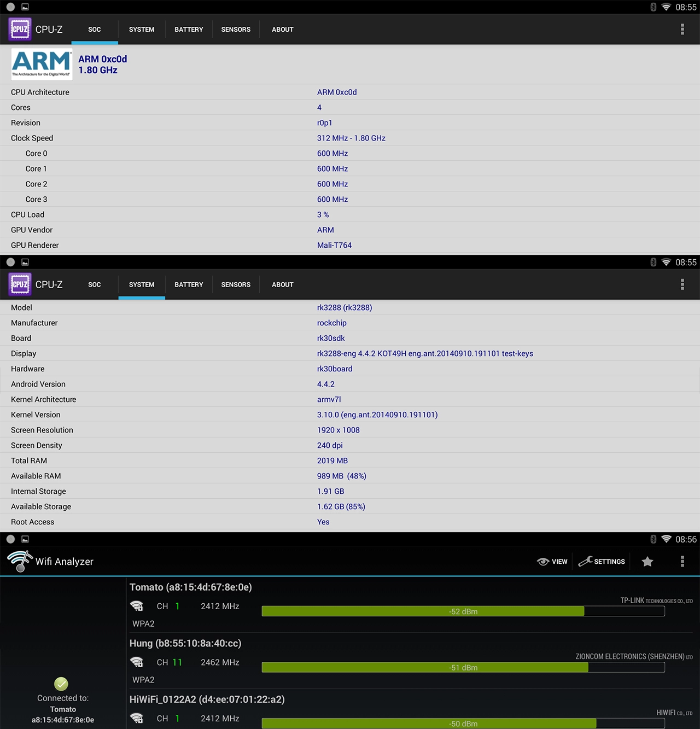Open VIEW options in Wifi Analyzer

coord(552,562)
